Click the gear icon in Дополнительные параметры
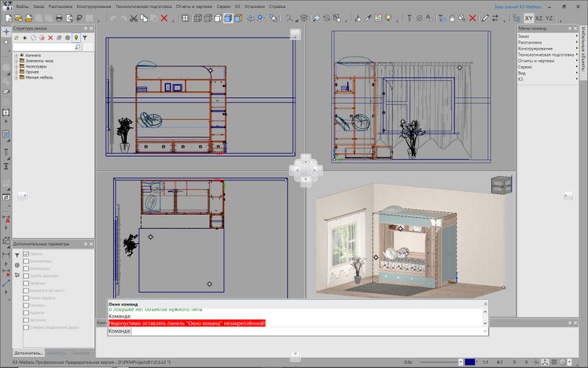Screen dimensions: 588x368 tap(17, 265)
